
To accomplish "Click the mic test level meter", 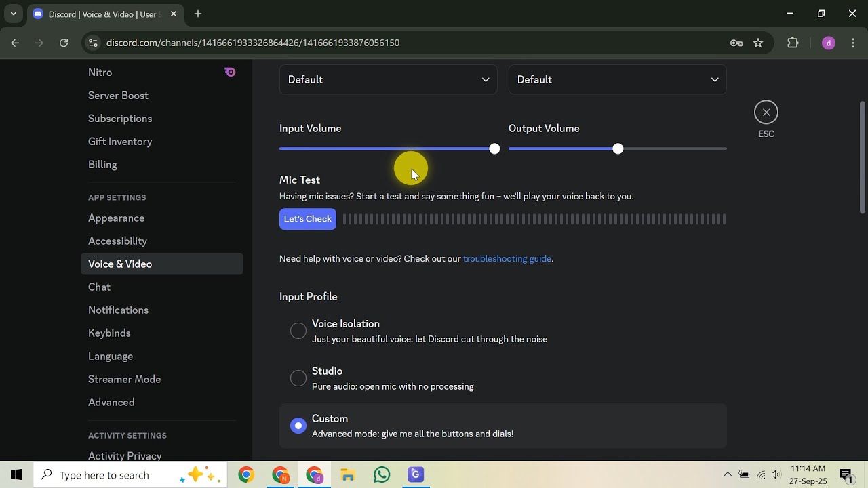I will (534, 219).
